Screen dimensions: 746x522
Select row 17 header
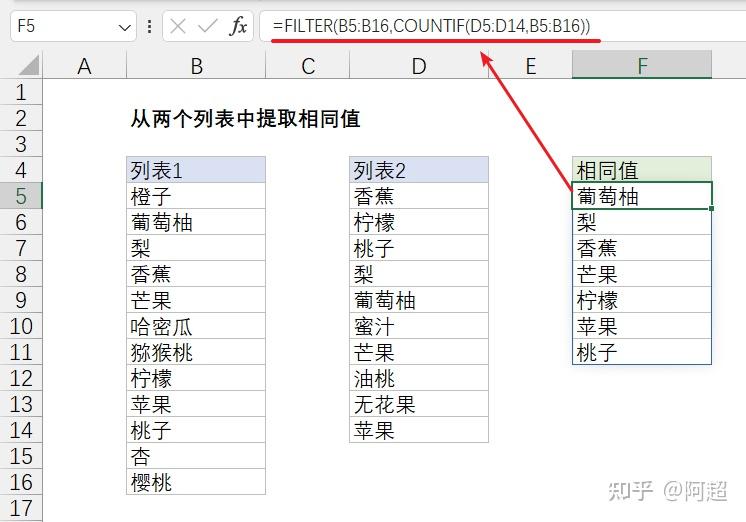click(21, 508)
